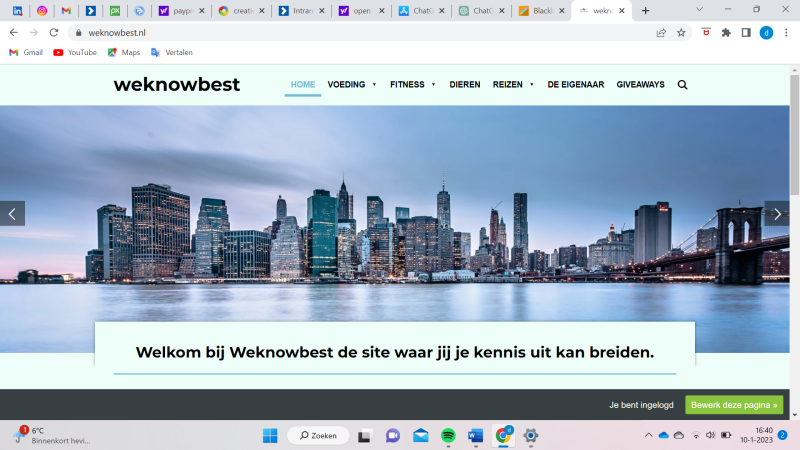Image resolution: width=800 pixels, height=450 pixels.
Task: Open the VOEDING menu item
Action: (346, 85)
